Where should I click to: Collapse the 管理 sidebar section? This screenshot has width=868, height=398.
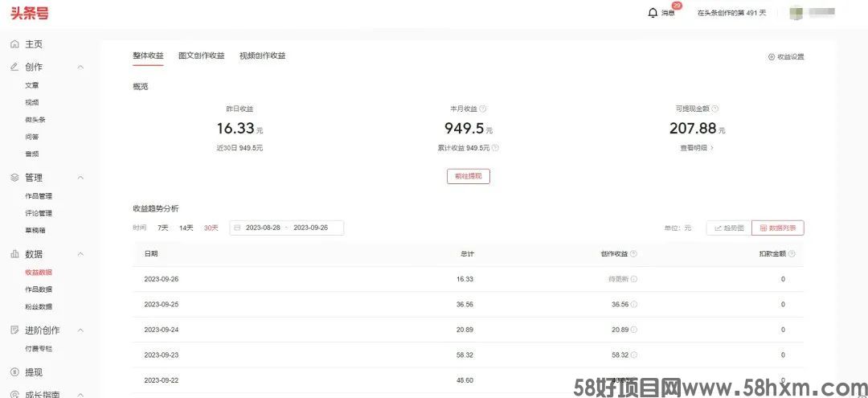pos(80,178)
